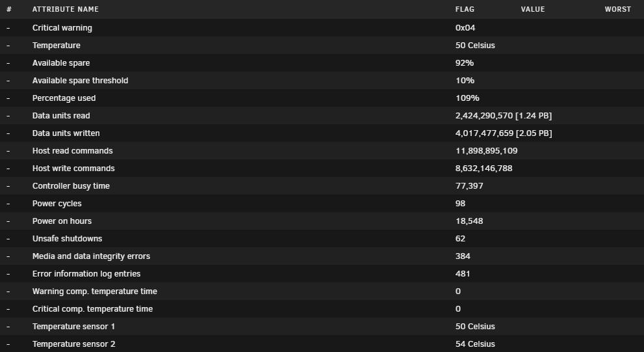Image resolution: width=644 pixels, height=352 pixels.
Task: Select the Critical warning row
Action: pyautogui.click(x=322, y=27)
